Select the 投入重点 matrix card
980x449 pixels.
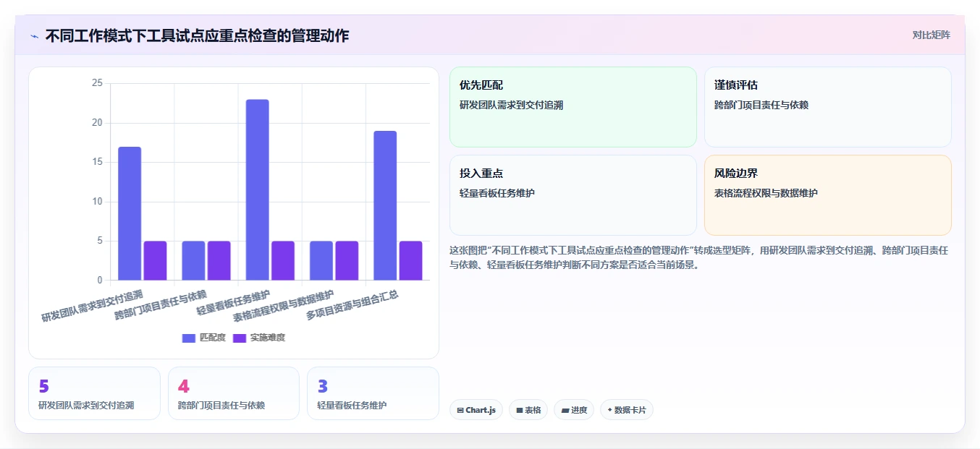point(573,195)
